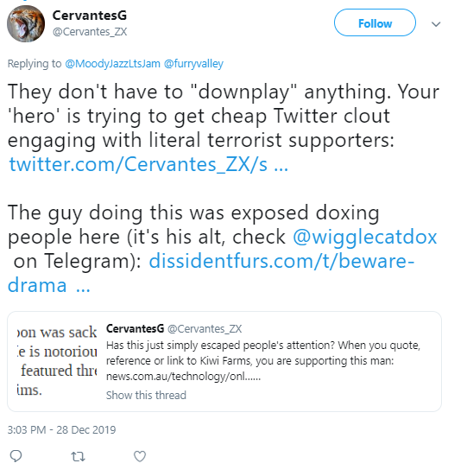Open @wigglecatdox mention
The image size is (467, 476).
(365, 237)
